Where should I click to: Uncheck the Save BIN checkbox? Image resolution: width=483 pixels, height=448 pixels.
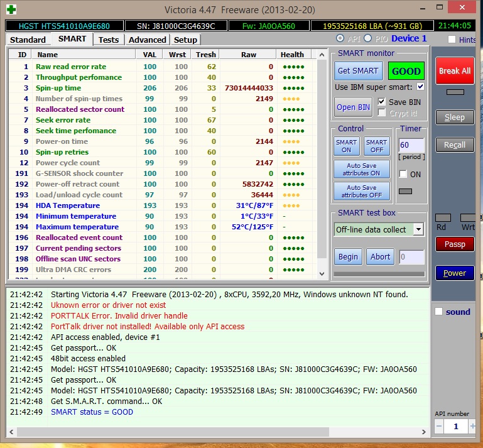tap(382, 101)
